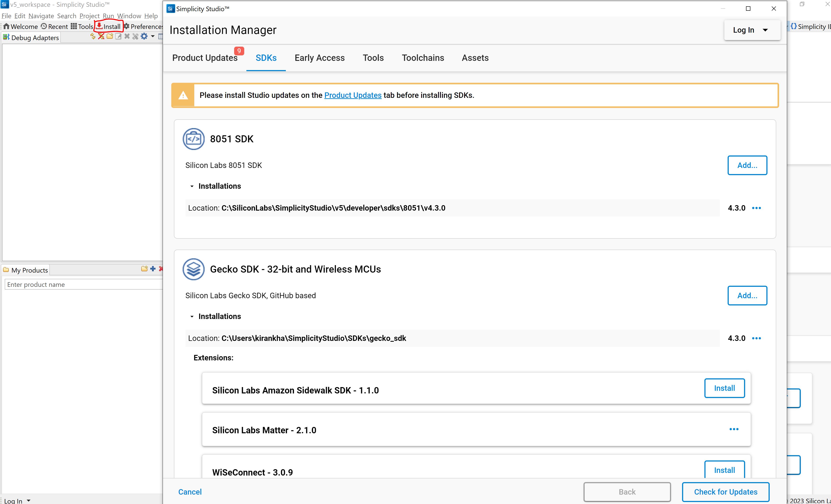The height and width of the screenshot is (504, 831).
Task: Open the Window menu
Action: 129,16
